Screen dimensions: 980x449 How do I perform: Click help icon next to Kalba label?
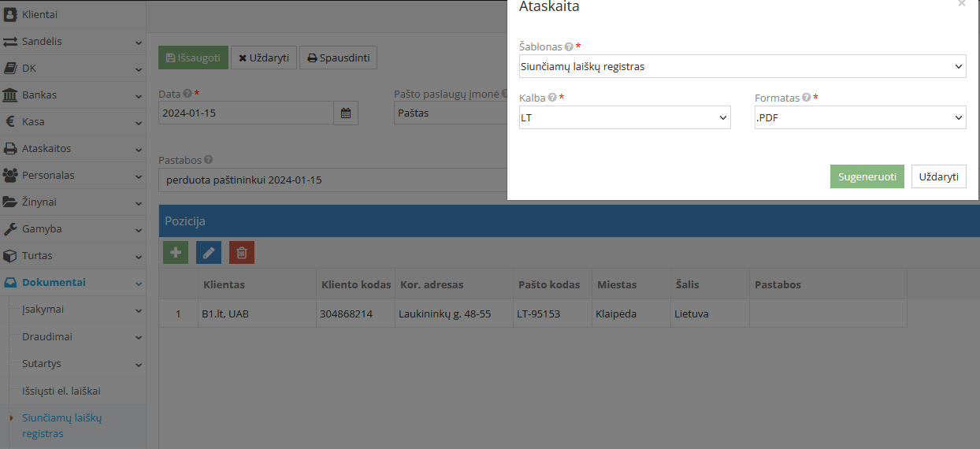(x=552, y=98)
